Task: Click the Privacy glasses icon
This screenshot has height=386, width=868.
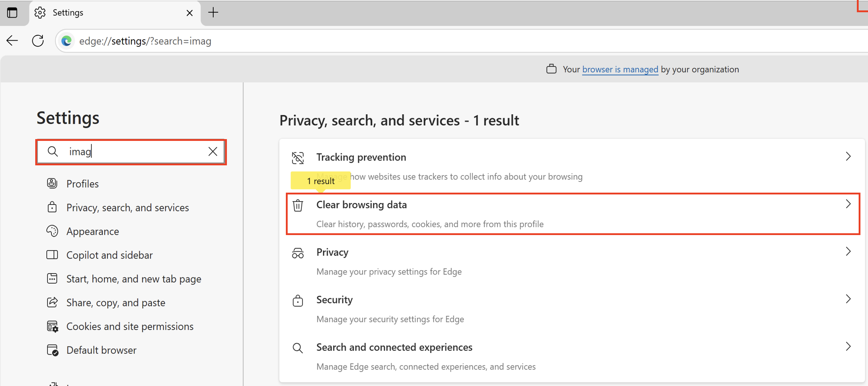Action: coord(298,253)
